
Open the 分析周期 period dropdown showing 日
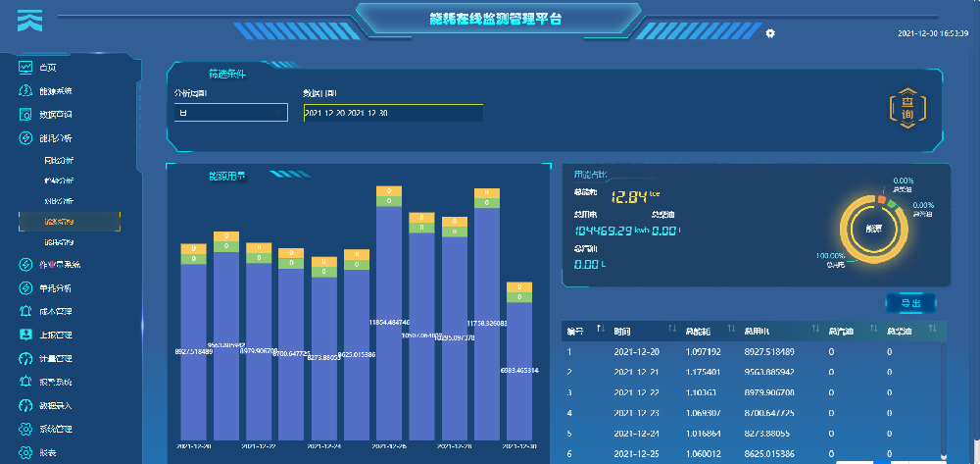(x=230, y=113)
